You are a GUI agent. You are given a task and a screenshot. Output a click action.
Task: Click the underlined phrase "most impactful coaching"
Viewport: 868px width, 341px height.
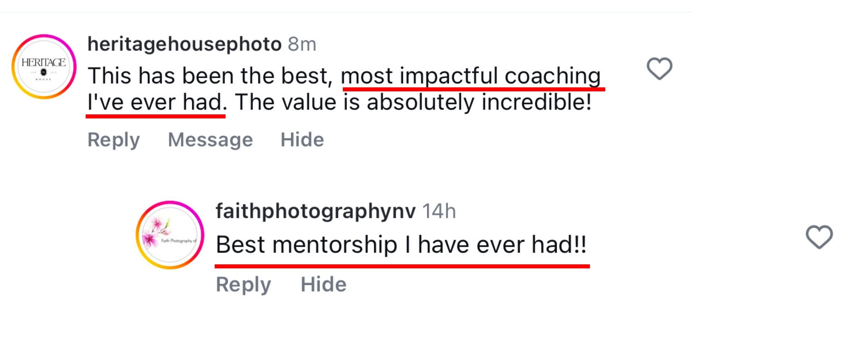pos(470,75)
